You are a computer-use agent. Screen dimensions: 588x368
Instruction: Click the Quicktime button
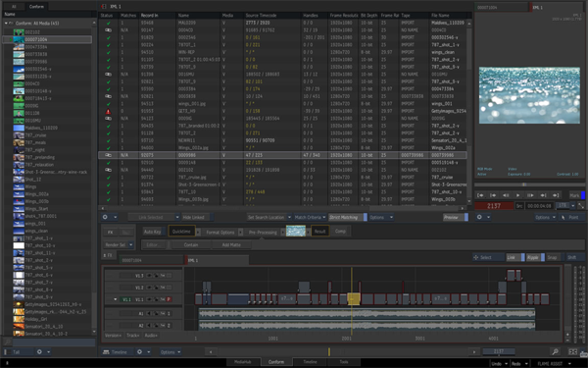181,232
